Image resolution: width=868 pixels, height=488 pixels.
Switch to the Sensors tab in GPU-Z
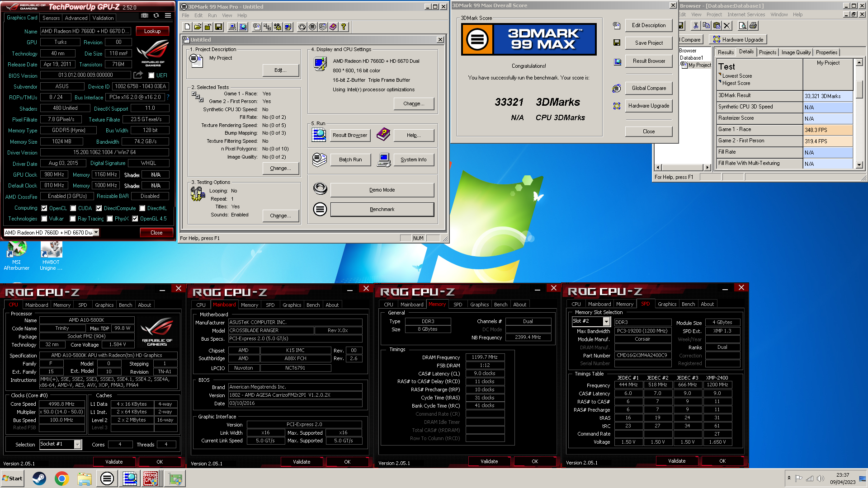(51, 18)
